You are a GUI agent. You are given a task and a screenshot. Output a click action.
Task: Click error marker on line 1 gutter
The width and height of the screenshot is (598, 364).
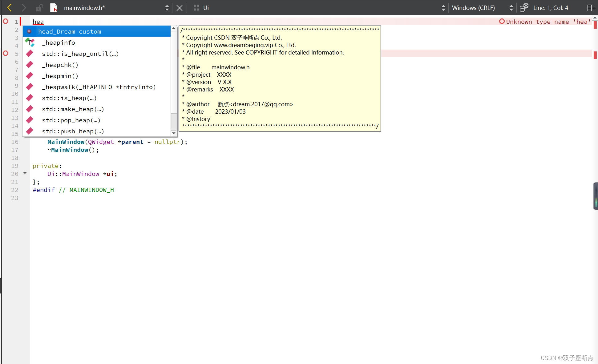(x=6, y=21)
